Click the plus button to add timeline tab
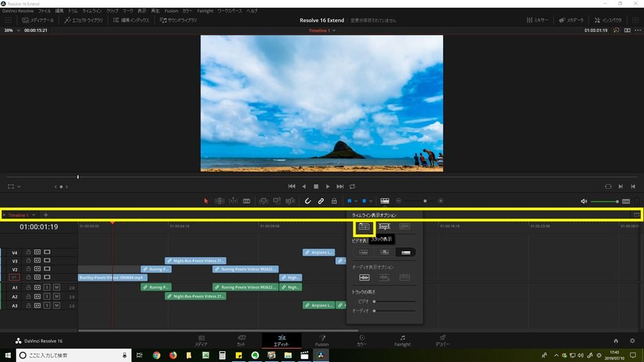The image size is (644, 362). pyautogui.click(x=45, y=215)
